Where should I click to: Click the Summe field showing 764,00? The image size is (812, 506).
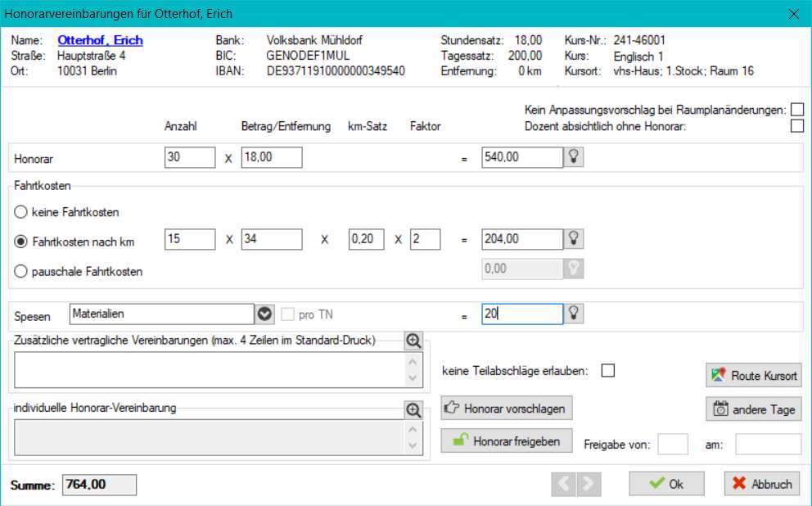pyautogui.click(x=99, y=485)
